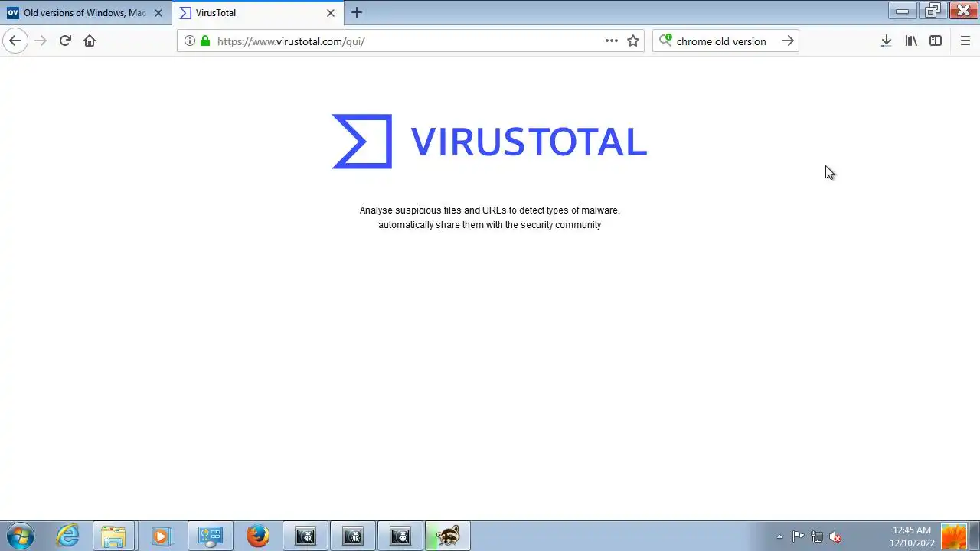
Task: Click the VIRUSTOTAL wordmark
Action: [529, 142]
